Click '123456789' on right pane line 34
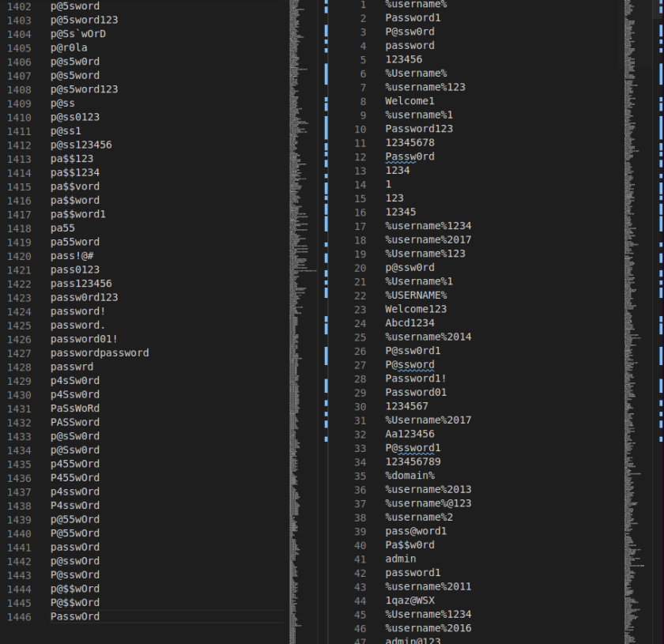The image size is (664, 644). 413,462
